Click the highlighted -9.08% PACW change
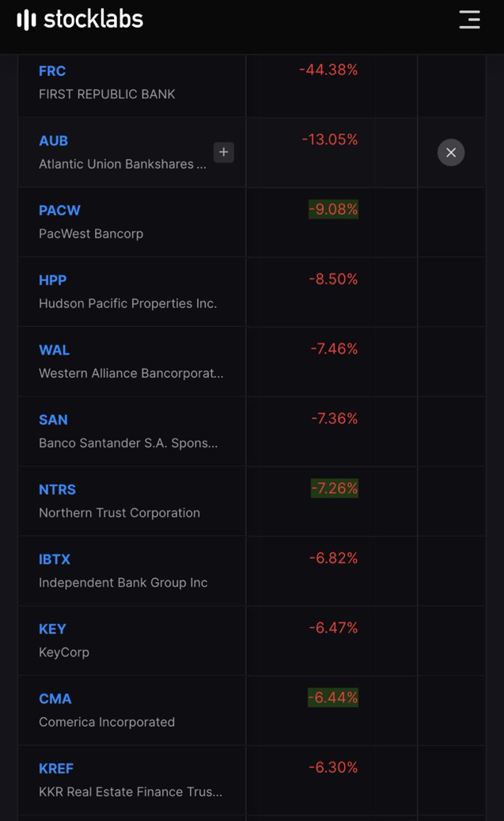This screenshot has height=821, width=504. [x=333, y=210]
